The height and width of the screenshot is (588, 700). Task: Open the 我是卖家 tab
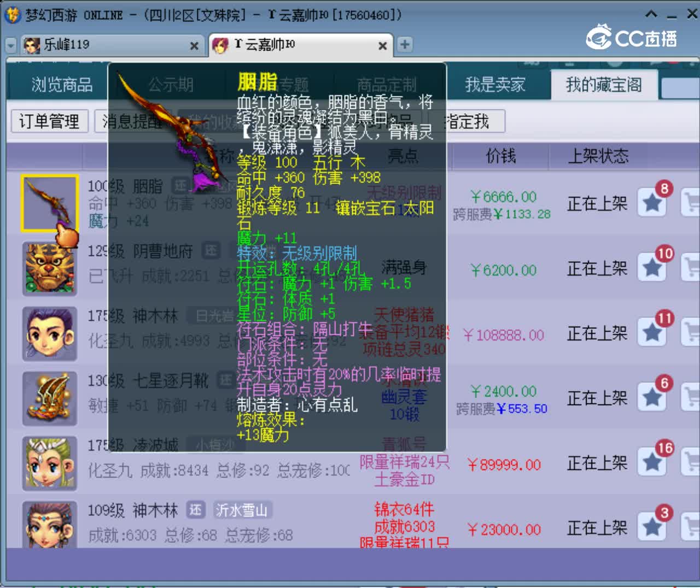point(495,85)
